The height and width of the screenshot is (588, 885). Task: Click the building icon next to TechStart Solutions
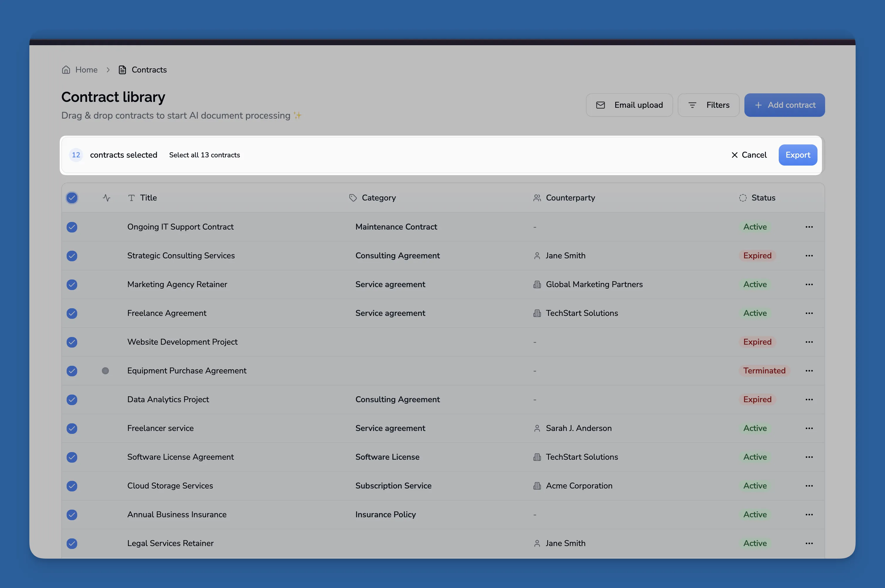pos(537,314)
